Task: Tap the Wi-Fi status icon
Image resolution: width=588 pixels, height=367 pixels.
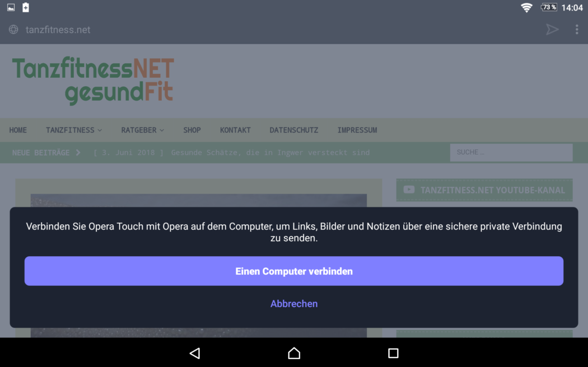Action: tap(526, 7)
